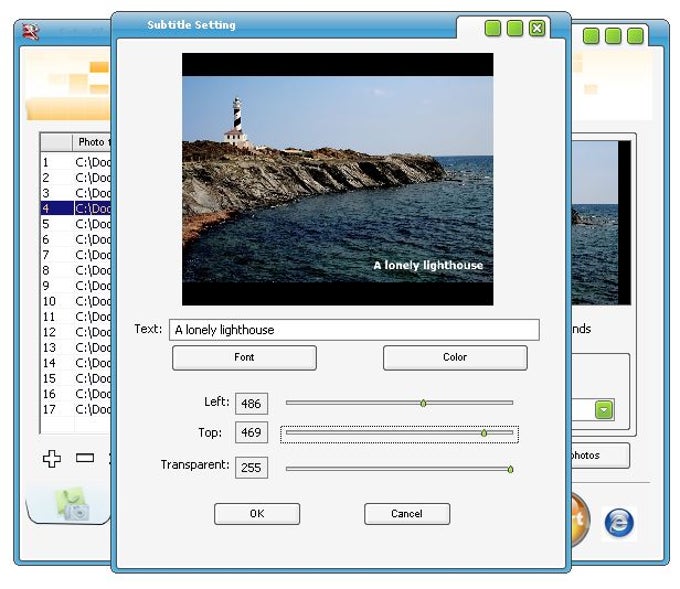The image size is (680, 589).
Task: Select photo row 1 in the list
Action: (x=76, y=162)
